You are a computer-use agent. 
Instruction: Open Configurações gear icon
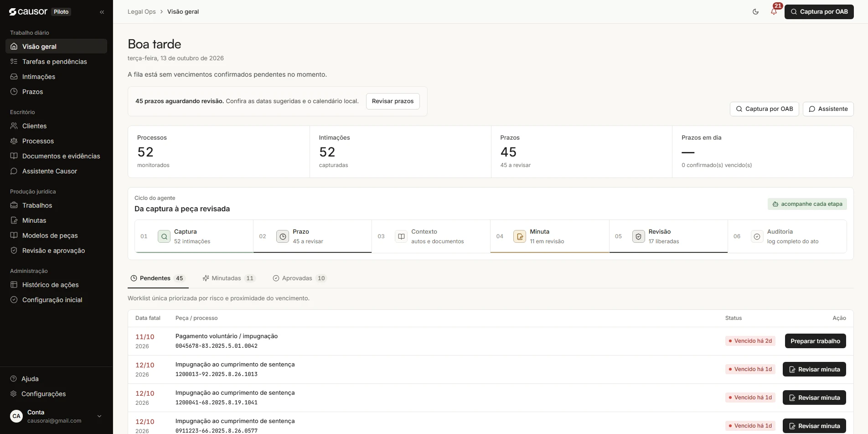point(14,393)
